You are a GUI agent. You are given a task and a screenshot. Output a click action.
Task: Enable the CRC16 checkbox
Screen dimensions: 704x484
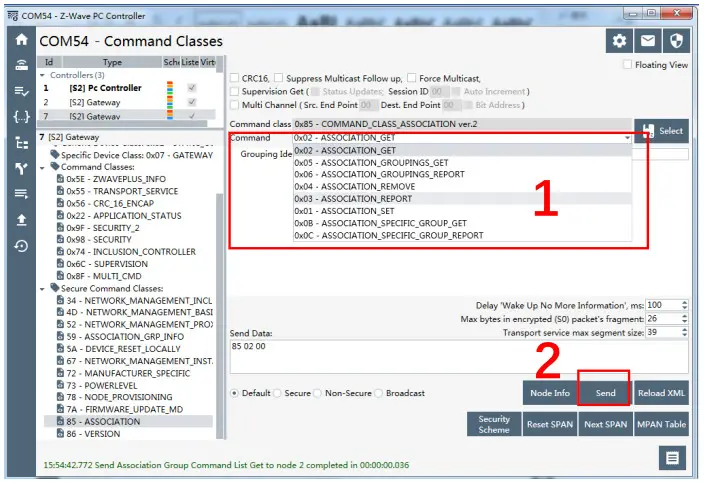[234, 78]
